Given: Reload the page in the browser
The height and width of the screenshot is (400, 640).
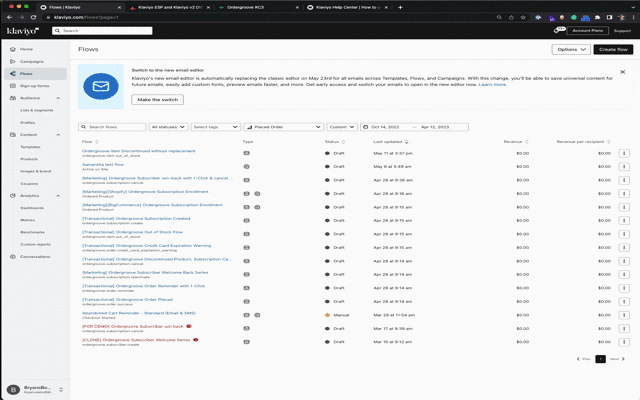Looking at the screenshot, I should pos(33,18).
